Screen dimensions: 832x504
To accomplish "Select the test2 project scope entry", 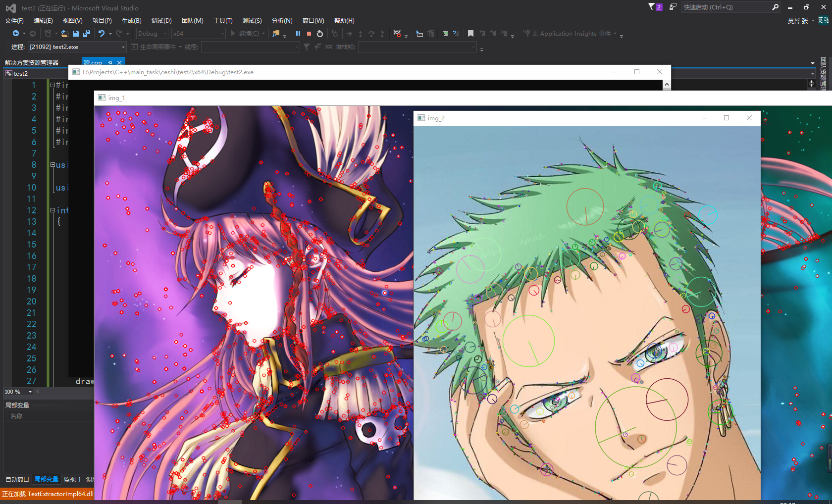I will [20, 73].
